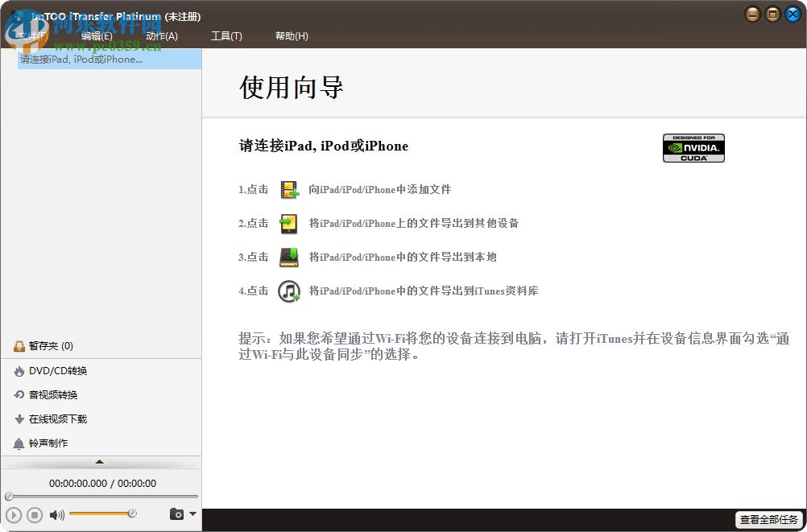Click the export files to local computer icon

288,257
